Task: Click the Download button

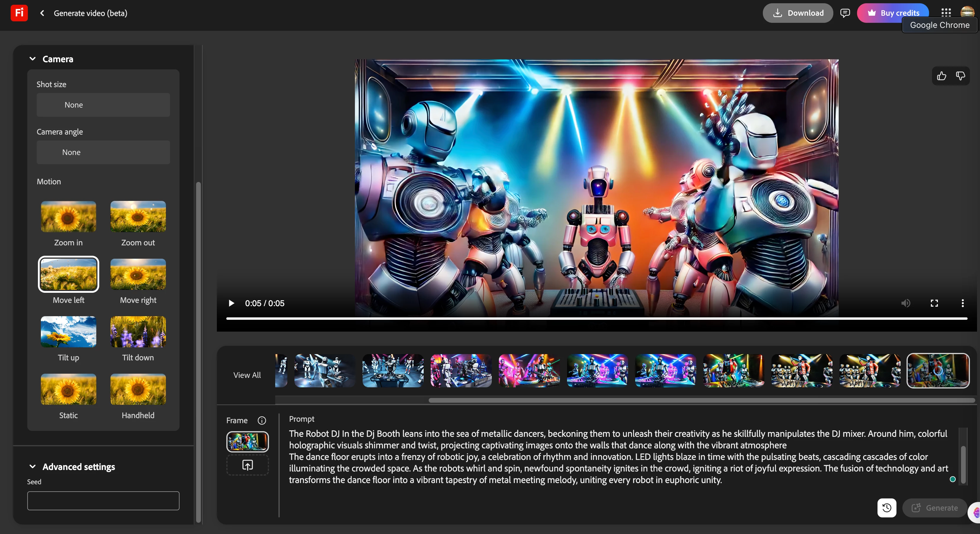Action: point(798,13)
